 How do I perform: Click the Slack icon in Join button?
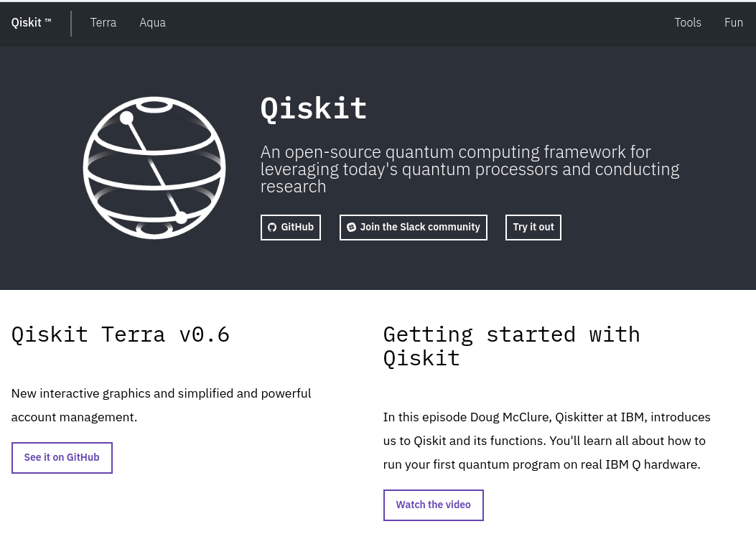[x=352, y=227]
